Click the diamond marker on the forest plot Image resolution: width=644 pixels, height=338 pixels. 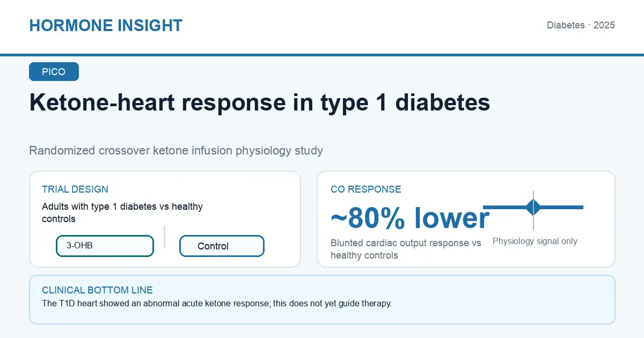point(533,207)
